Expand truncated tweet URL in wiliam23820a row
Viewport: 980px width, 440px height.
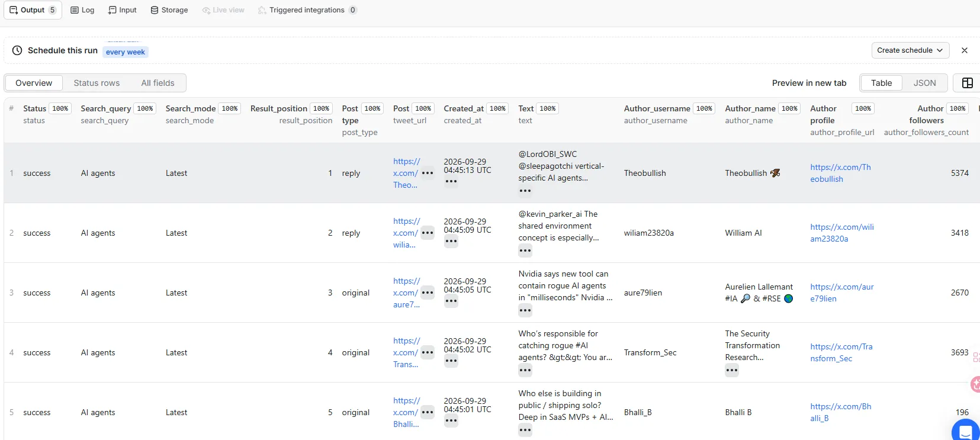[428, 233]
